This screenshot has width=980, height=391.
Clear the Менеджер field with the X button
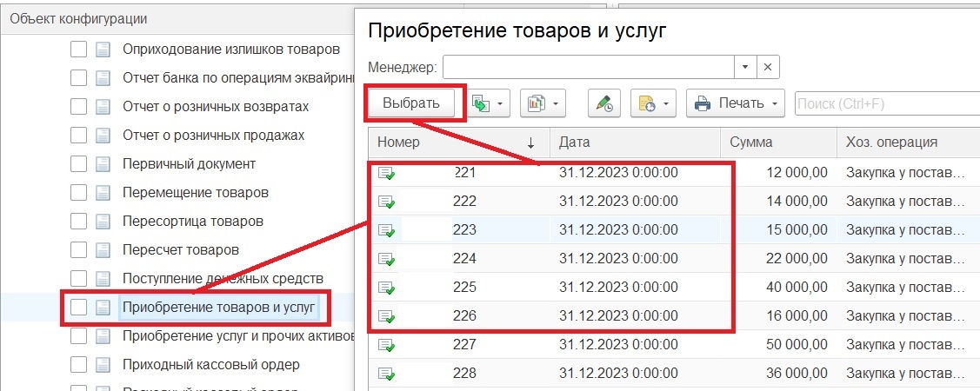coord(768,67)
